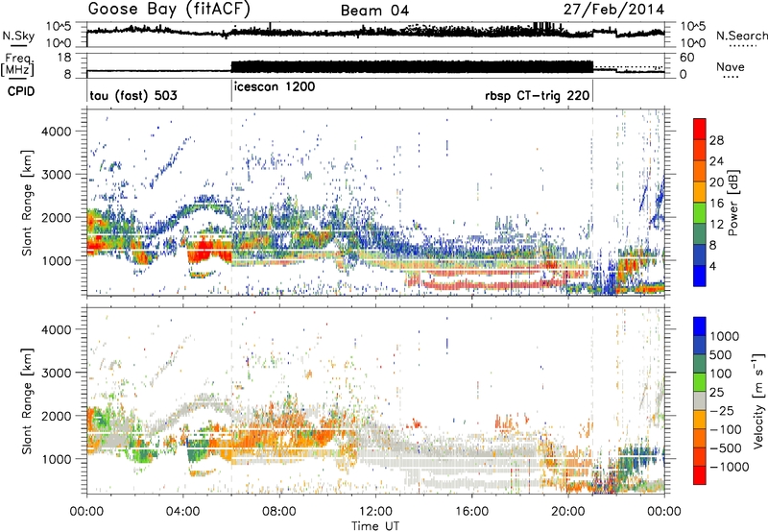
Task: Click the '12:00' time tick label
Action: coord(375,512)
